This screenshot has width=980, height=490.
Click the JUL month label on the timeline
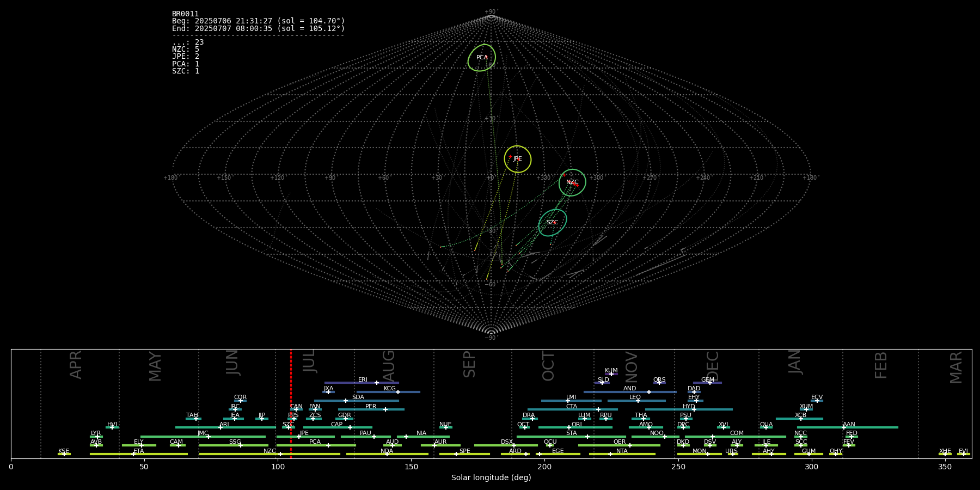click(309, 362)
